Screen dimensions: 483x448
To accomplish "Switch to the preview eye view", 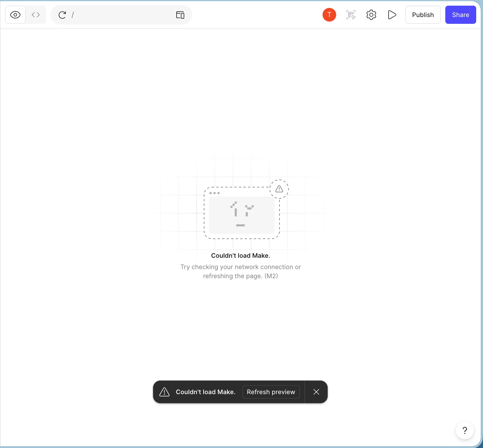I will pos(15,15).
